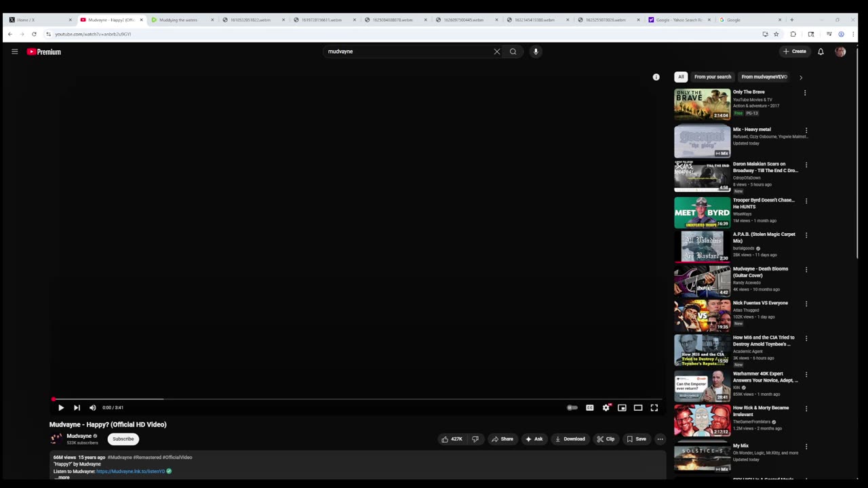Open the Ask AI button

tap(534, 439)
